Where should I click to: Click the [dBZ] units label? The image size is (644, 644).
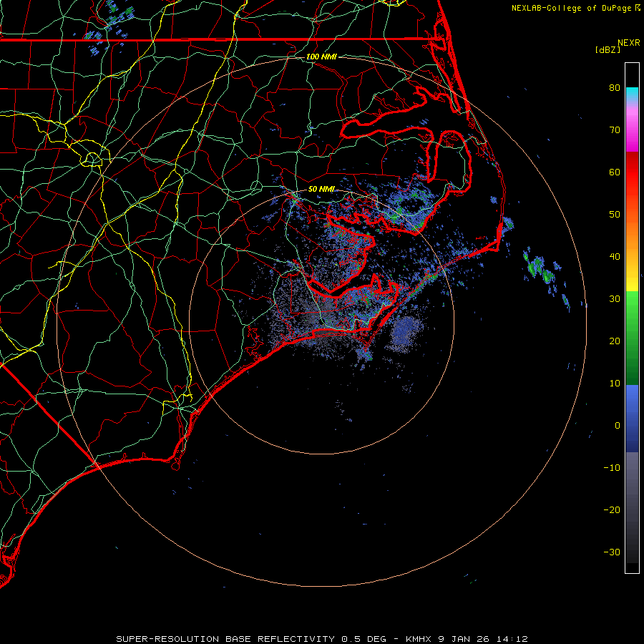point(608,50)
